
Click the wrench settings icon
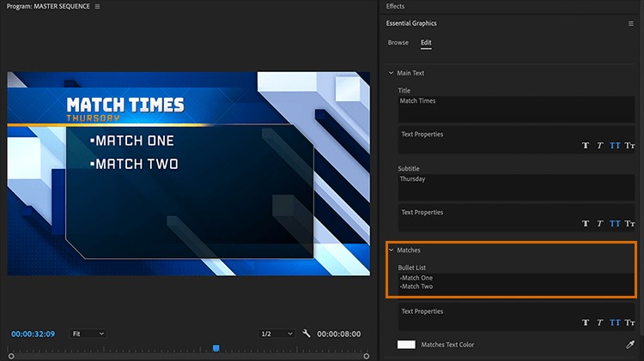click(x=307, y=334)
